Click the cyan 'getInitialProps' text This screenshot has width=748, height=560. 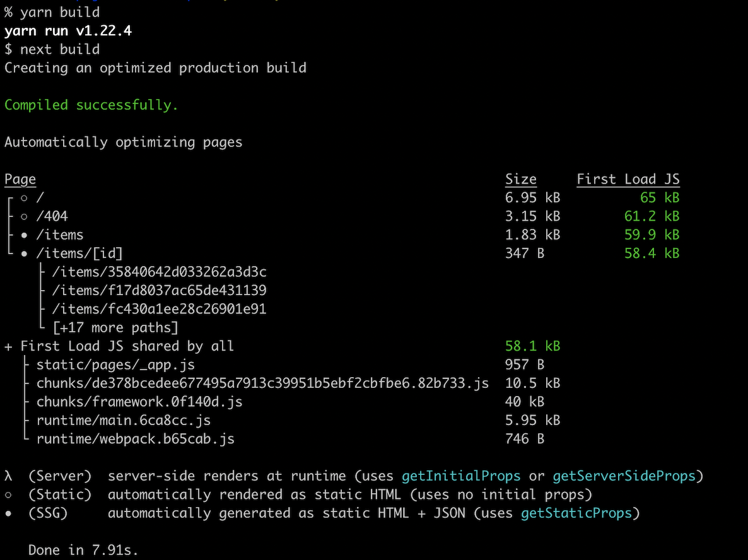click(461, 477)
